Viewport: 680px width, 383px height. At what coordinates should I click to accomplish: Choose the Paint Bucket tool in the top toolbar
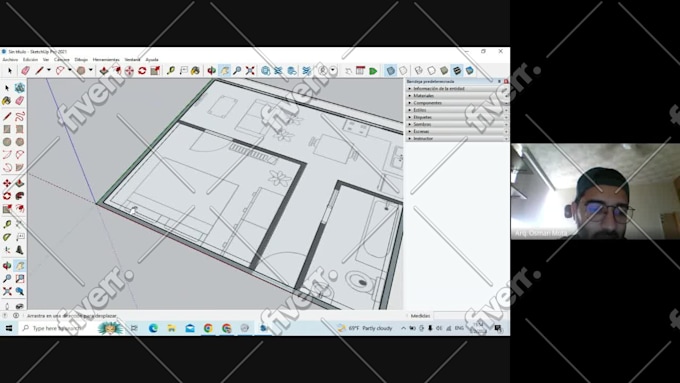[x=195, y=71]
